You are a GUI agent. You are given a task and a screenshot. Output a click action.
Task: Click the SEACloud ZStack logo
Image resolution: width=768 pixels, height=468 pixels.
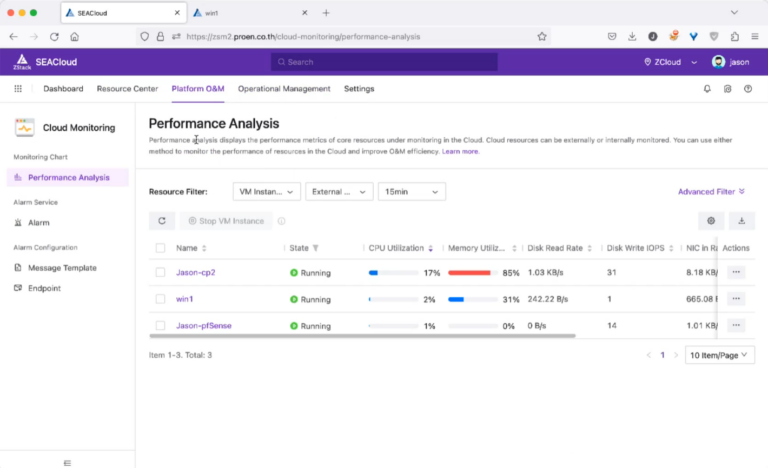(22, 62)
